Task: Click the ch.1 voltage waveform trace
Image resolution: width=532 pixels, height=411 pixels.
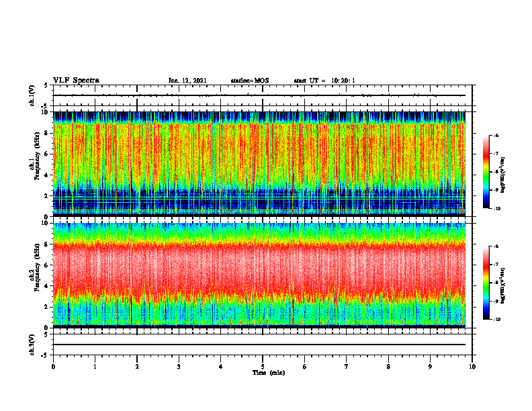Action: pyautogui.click(x=259, y=95)
